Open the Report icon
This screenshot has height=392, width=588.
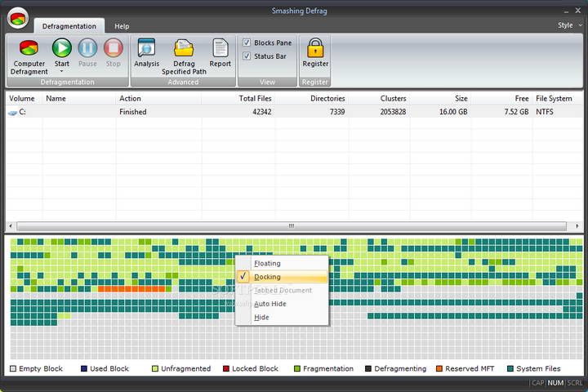tap(220, 48)
